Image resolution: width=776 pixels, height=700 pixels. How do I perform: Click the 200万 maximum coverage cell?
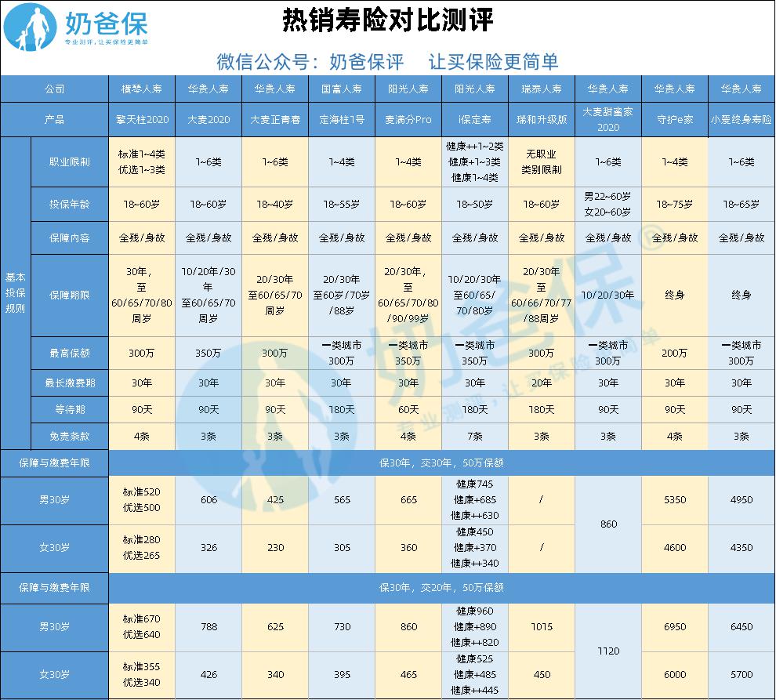pos(675,353)
